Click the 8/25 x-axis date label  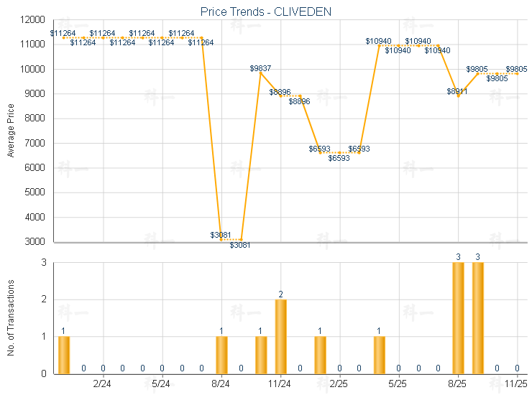(458, 385)
